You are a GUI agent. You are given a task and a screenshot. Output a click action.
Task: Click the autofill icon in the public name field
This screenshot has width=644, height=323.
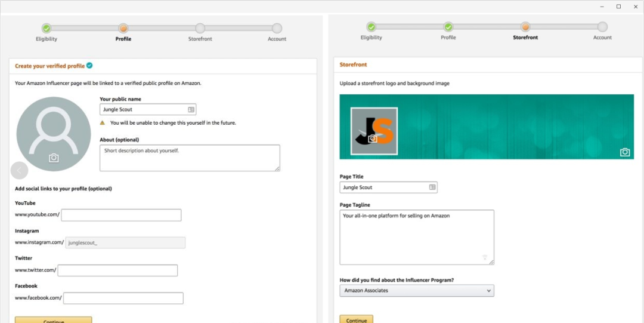[191, 110]
